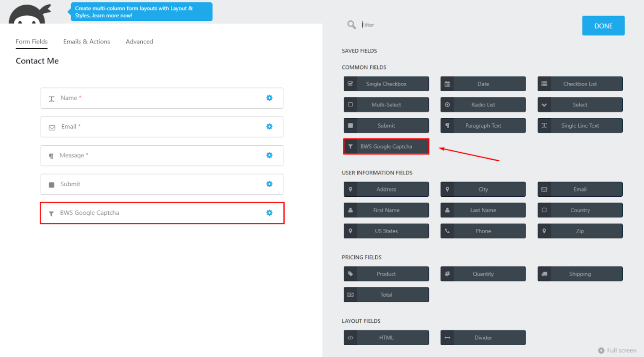Open settings gear for Email field
This screenshot has height=357, width=644.
point(269,127)
